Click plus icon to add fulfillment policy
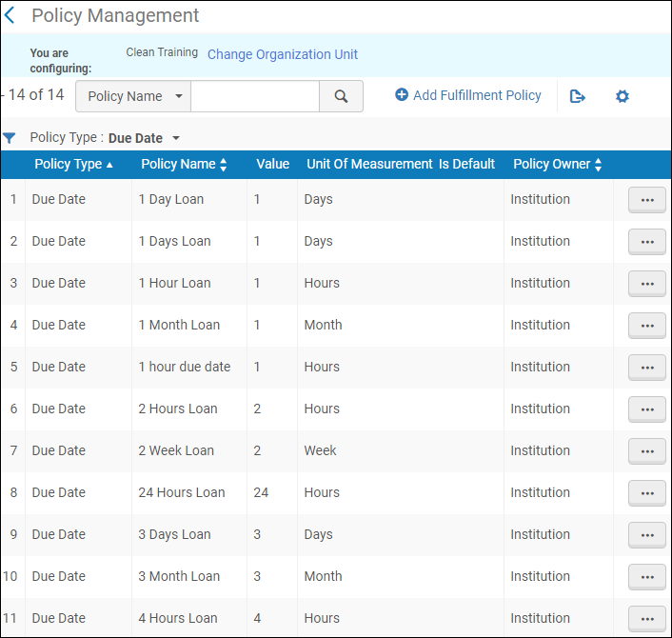 point(402,95)
